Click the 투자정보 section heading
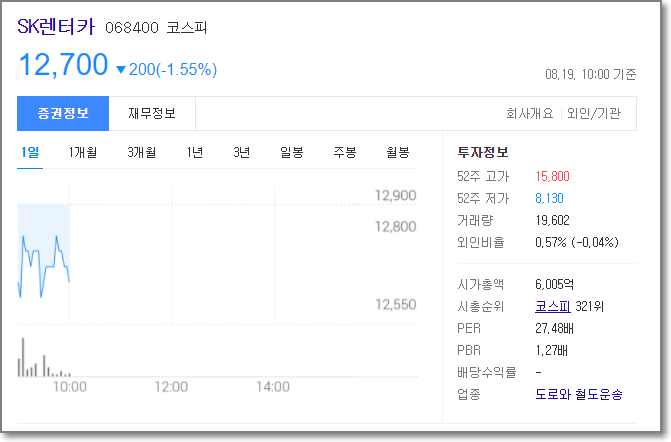Image resolution: width=671 pixels, height=442 pixels. click(x=482, y=152)
